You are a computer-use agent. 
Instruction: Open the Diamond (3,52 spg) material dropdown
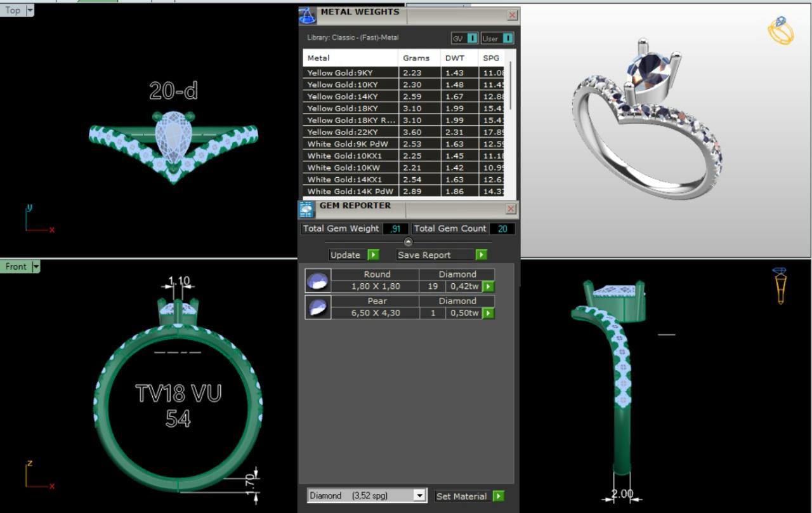point(419,495)
